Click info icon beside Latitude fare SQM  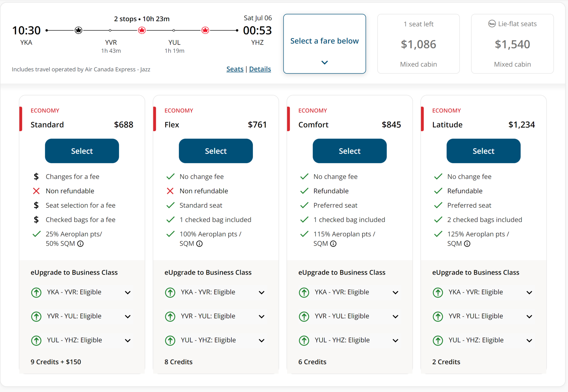point(467,244)
